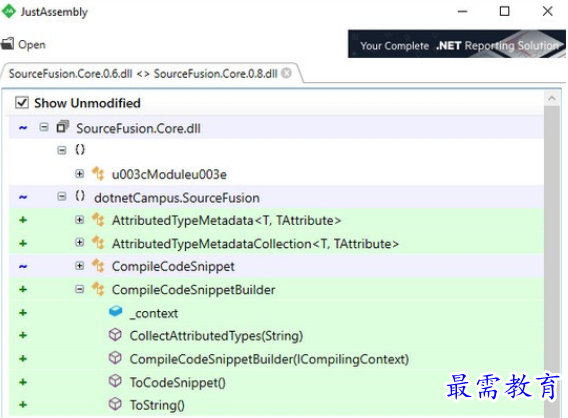
Task: Minimize the JustAssembly window
Action: click(462, 11)
